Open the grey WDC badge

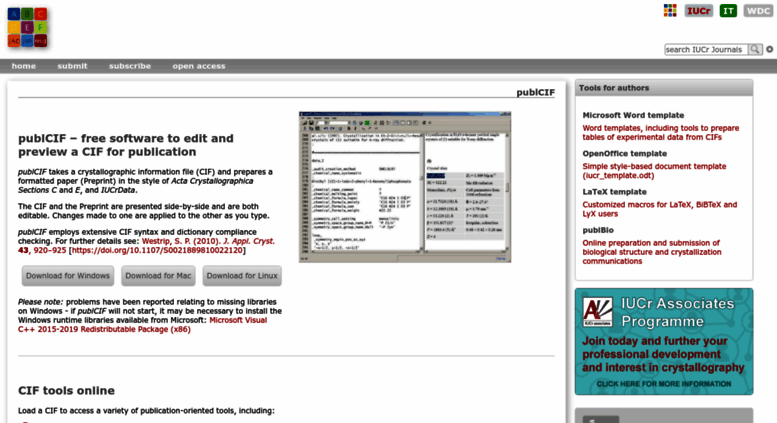[758, 11]
